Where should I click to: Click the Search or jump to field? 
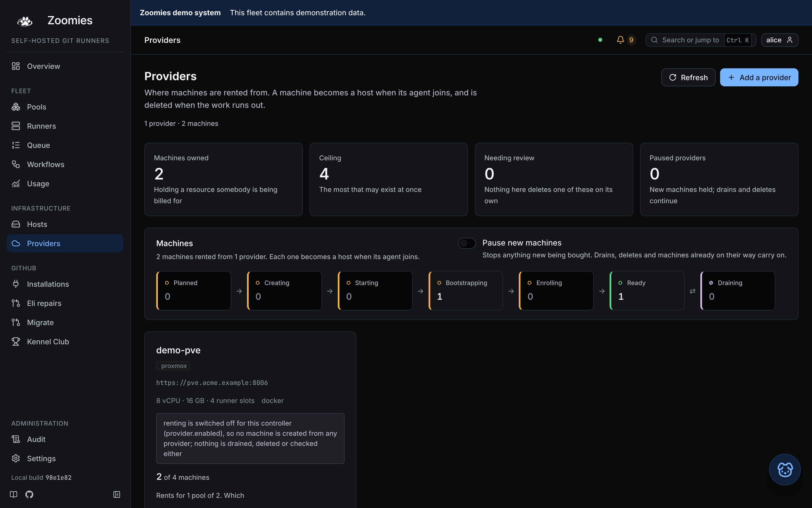coord(701,40)
